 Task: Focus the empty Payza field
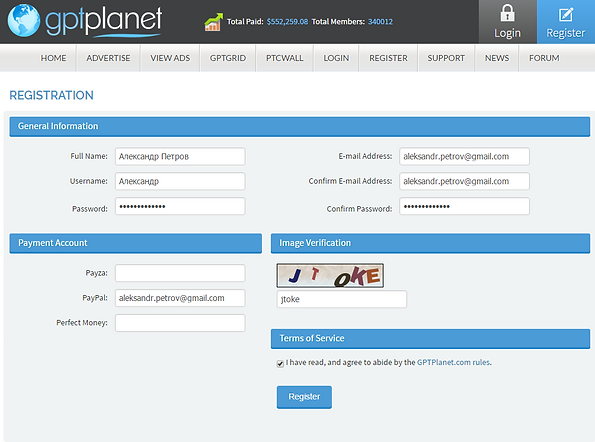coord(180,273)
